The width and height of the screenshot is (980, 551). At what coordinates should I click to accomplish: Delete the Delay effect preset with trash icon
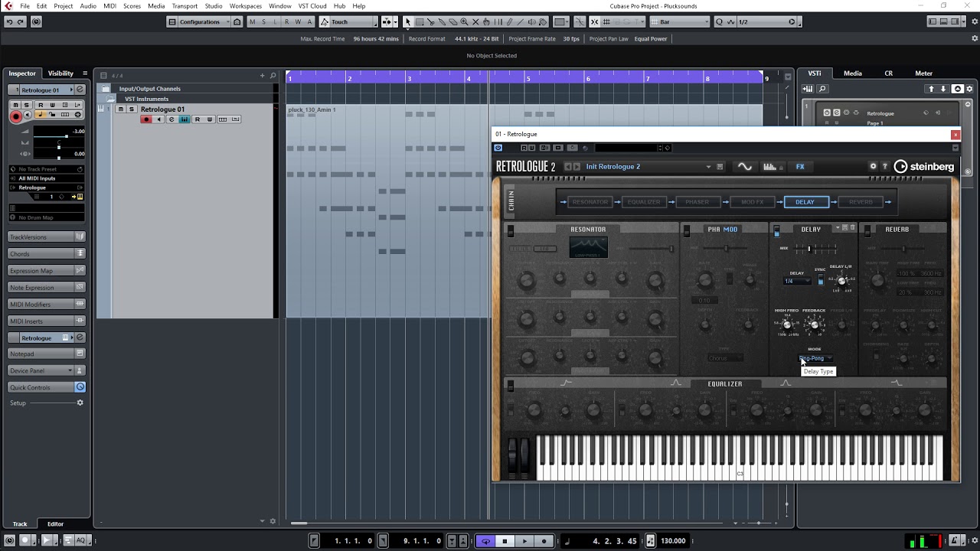coord(852,228)
